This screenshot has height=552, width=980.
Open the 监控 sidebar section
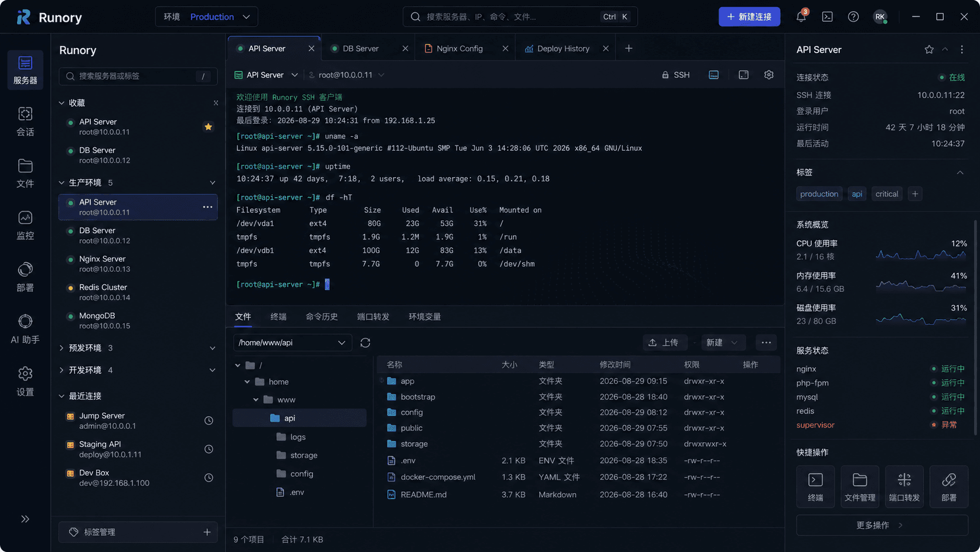pyautogui.click(x=25, y=225)
